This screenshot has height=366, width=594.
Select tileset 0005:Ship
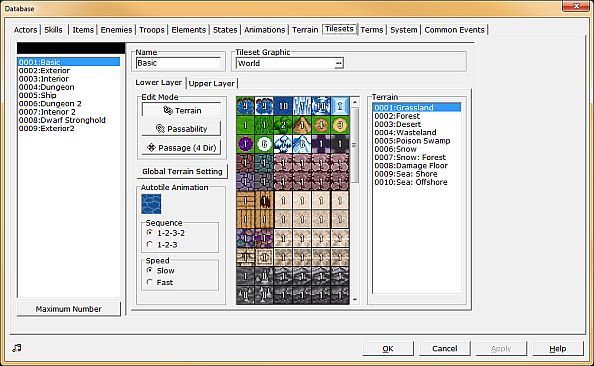(68, 95)
